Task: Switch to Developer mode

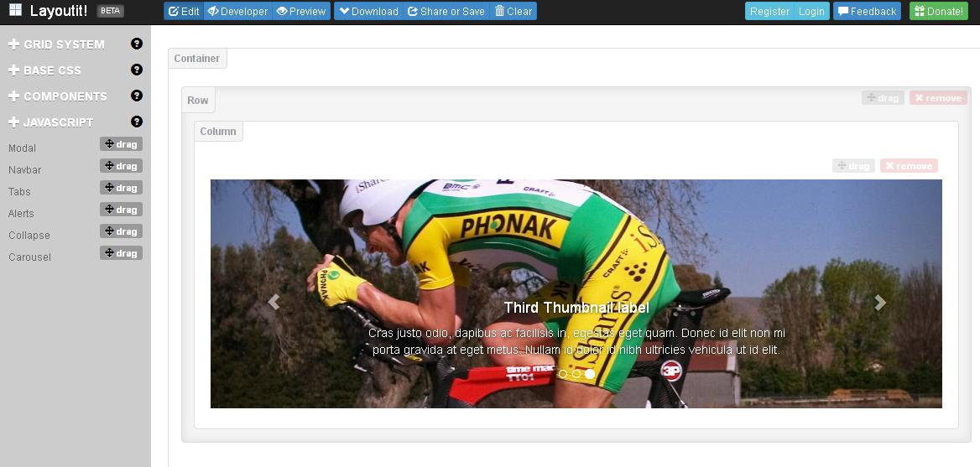Action: pos(238,11)
